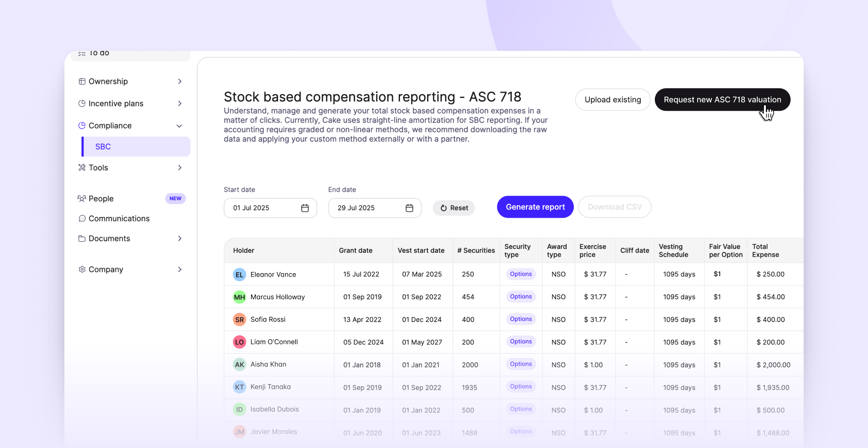Image resolution: width=868 pixels, height=448 pixels.
Task: Click the Generate report button
Action: (535, 207)
